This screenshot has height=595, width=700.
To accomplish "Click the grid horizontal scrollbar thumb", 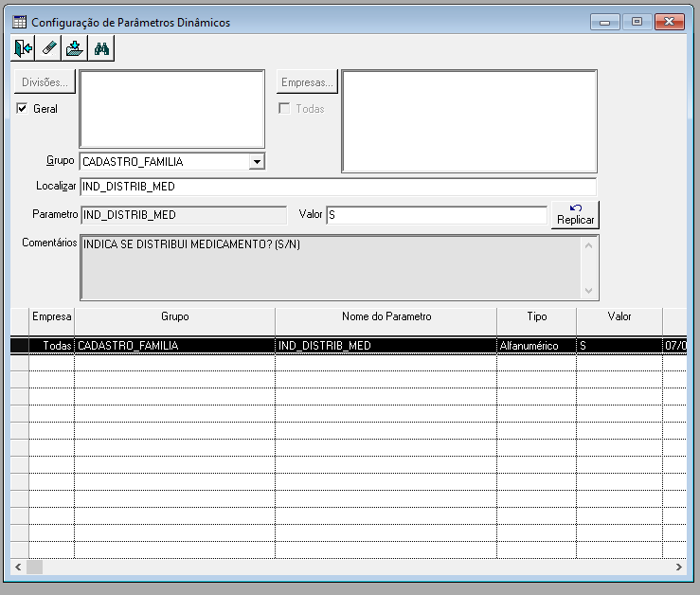I will (x=34, y=568).
